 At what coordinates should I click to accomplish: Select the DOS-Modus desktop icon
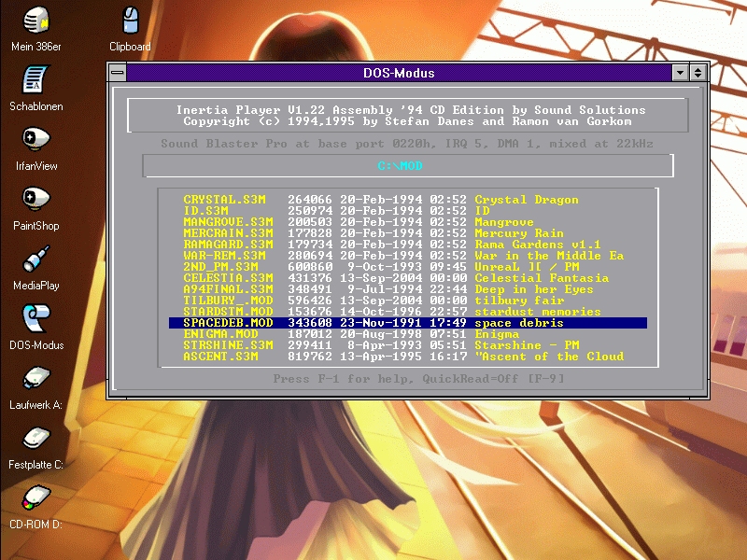36,328
